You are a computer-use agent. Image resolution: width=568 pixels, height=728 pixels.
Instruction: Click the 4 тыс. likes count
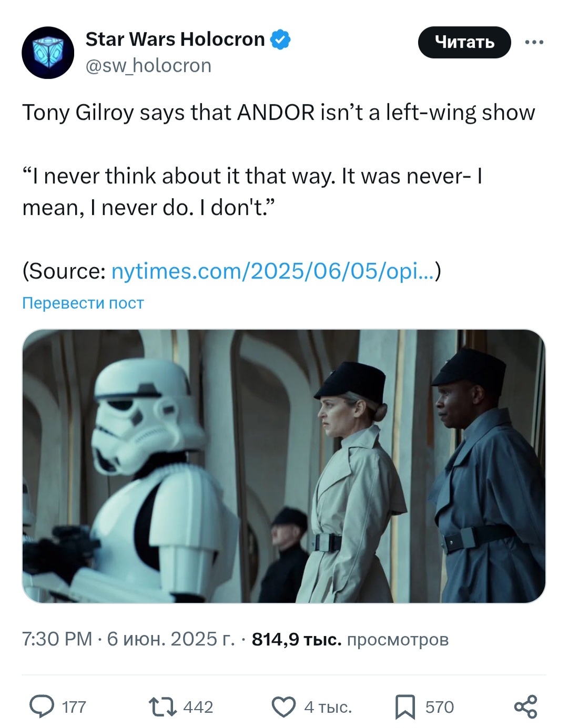pyautogui.click(x=328, y=707)
